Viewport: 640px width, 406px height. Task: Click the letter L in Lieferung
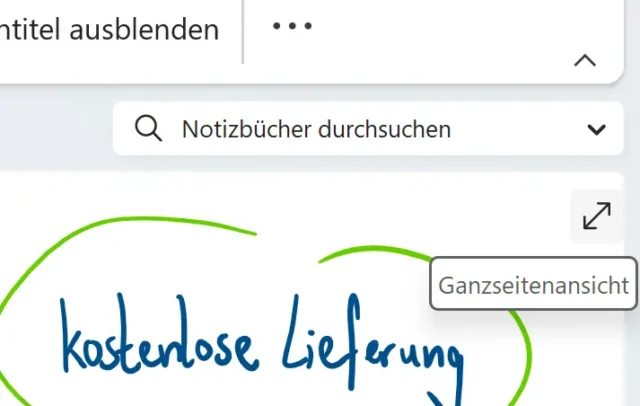click(295, 333)
